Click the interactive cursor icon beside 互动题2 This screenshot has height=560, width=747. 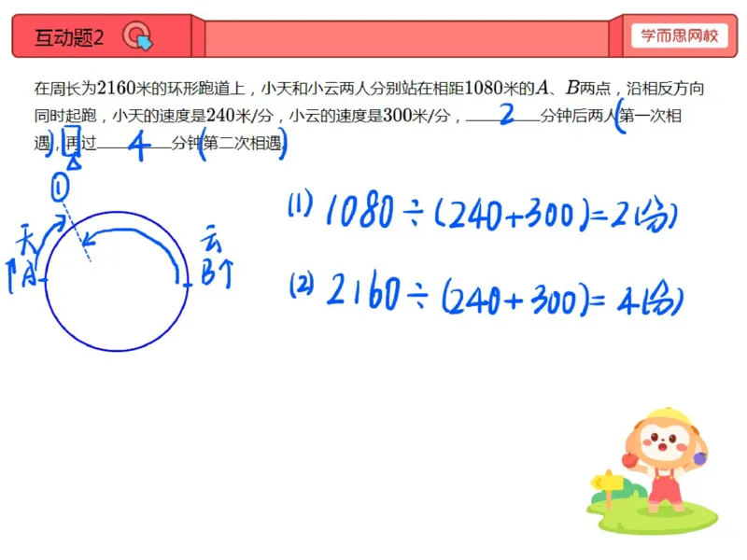pos(137,36)
